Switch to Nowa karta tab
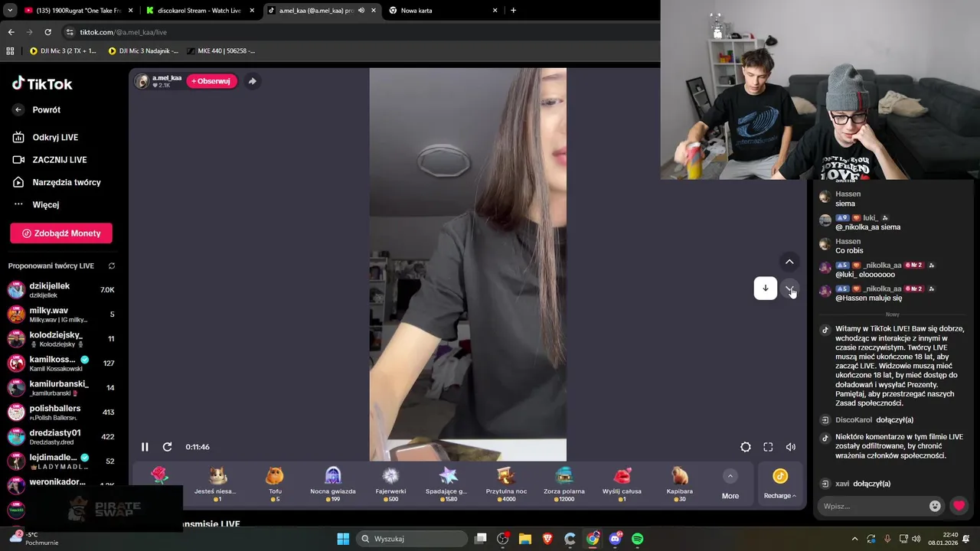 tap(443, 11)
